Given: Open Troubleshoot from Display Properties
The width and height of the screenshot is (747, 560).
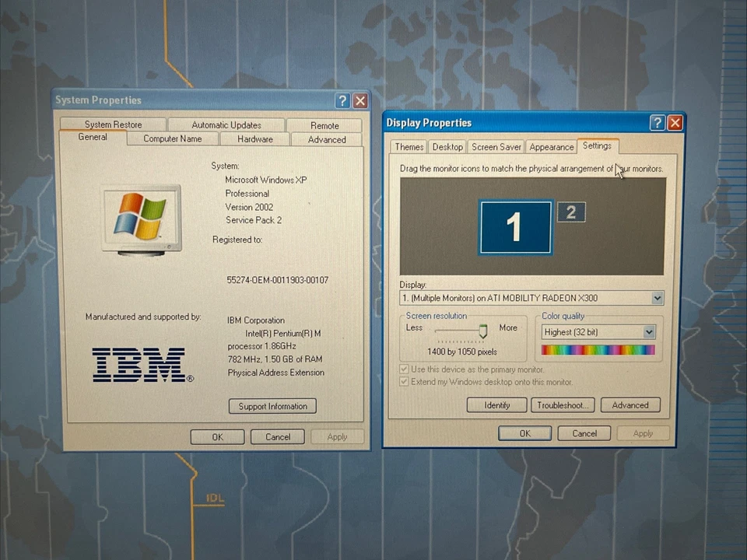Looking at the screenshot, I should pos(562,404).
